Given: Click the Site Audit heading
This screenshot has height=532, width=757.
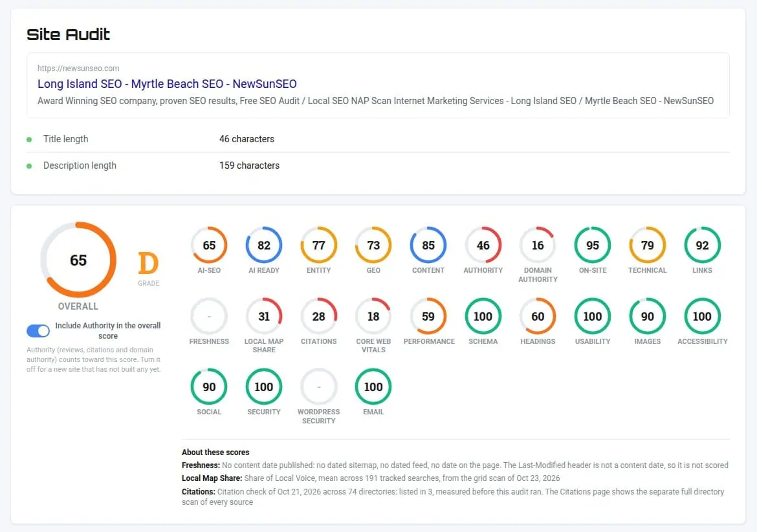Looking at the screenshot, I should (68, 34).
